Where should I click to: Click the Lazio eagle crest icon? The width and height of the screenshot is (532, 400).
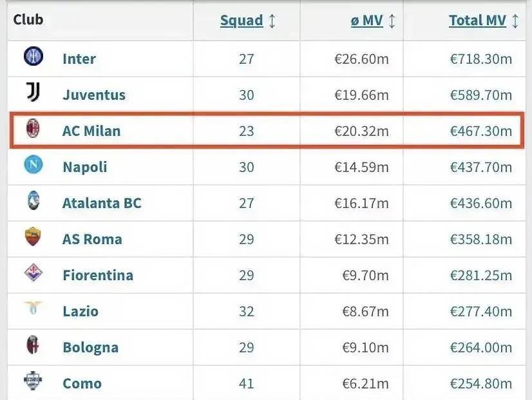[x=33, y=308]
